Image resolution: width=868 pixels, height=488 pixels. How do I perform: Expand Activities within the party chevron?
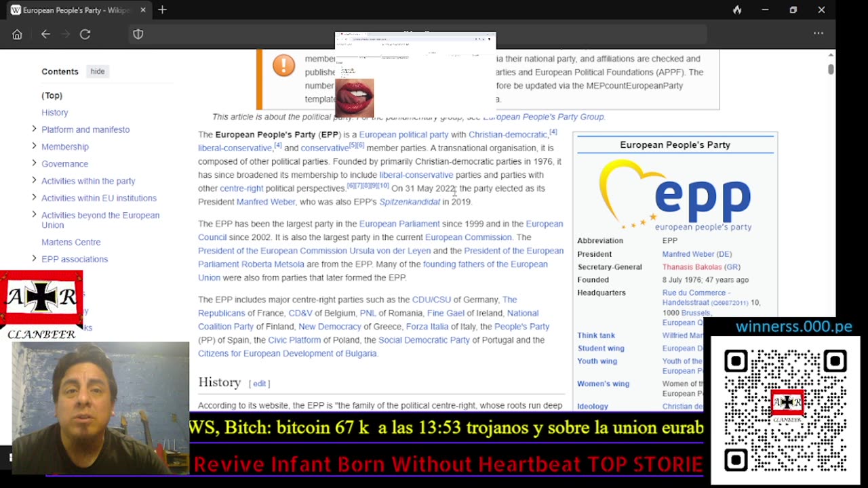[34, 180]
